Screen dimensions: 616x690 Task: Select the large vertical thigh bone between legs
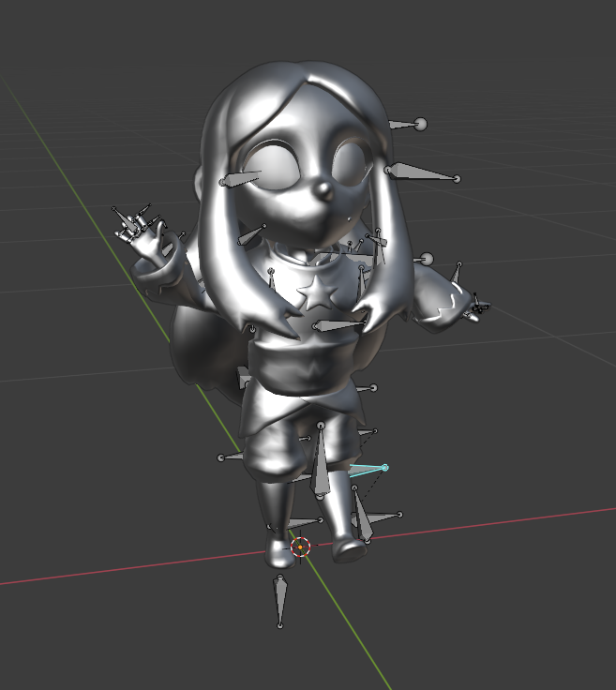321,460
